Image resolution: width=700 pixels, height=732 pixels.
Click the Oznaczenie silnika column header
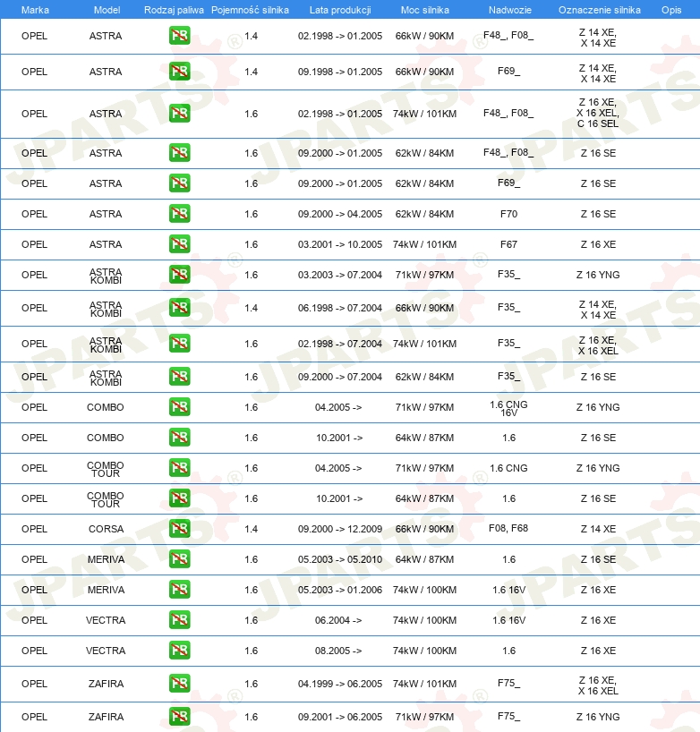[600, 10]
